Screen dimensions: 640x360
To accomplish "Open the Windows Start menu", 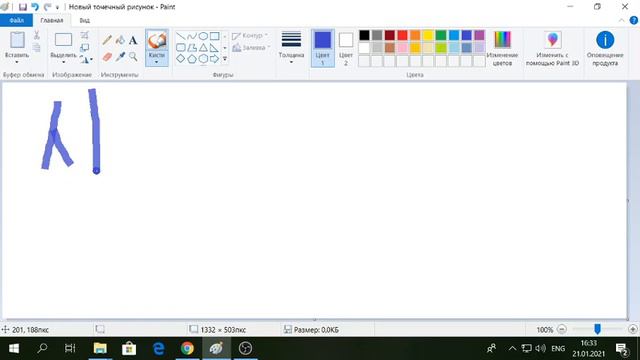I will tap(14, 349).
